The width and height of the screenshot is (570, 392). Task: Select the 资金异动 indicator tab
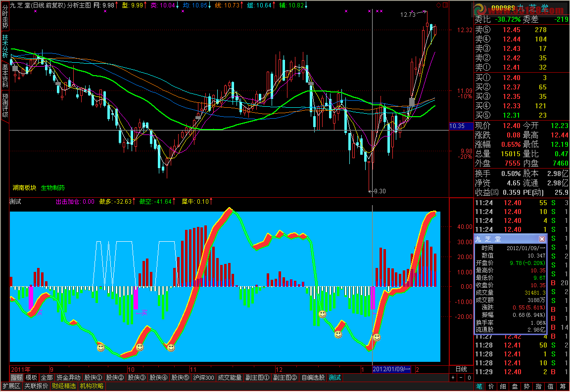tap(68, 378)
